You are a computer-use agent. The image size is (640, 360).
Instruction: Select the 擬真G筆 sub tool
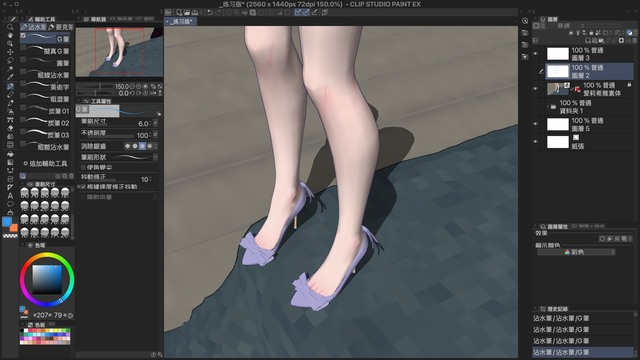(45, 51)
